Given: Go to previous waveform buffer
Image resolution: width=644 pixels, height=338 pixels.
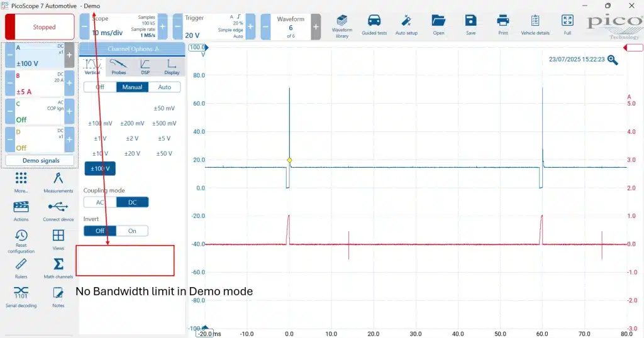Looking at the screenshot, I should [x=266, y=26].
